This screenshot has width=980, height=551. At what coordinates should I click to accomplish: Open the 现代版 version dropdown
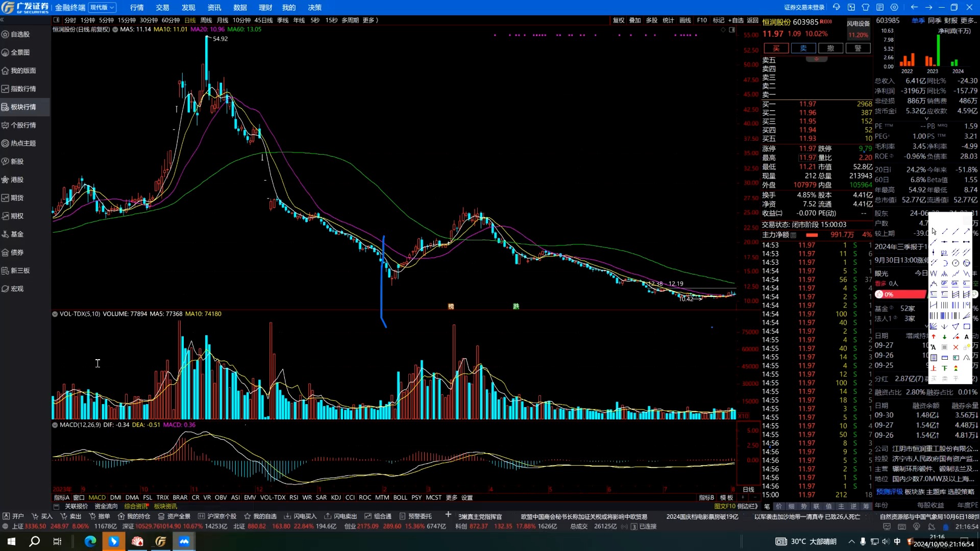click(x=102, y=7)
